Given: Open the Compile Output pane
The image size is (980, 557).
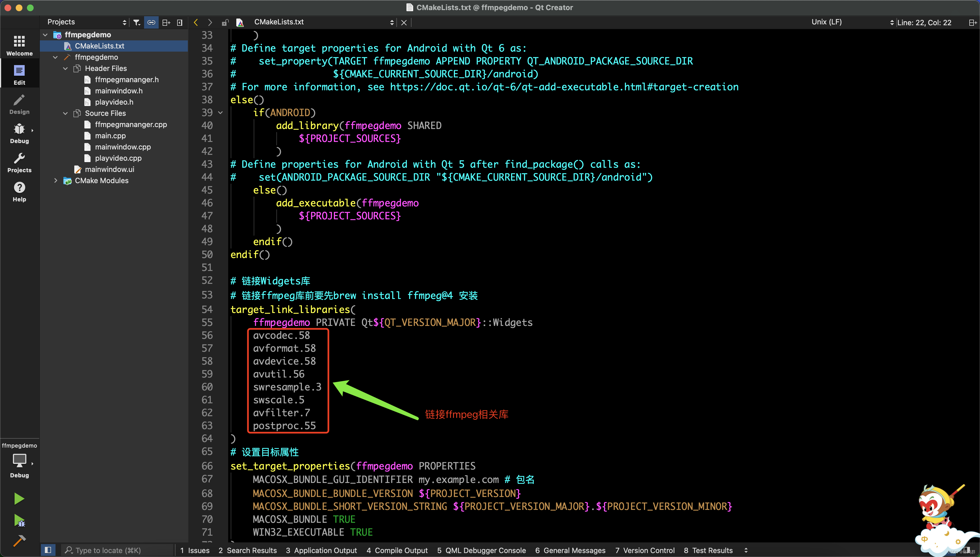Looking at the screenshot, I should coord(397,550).
